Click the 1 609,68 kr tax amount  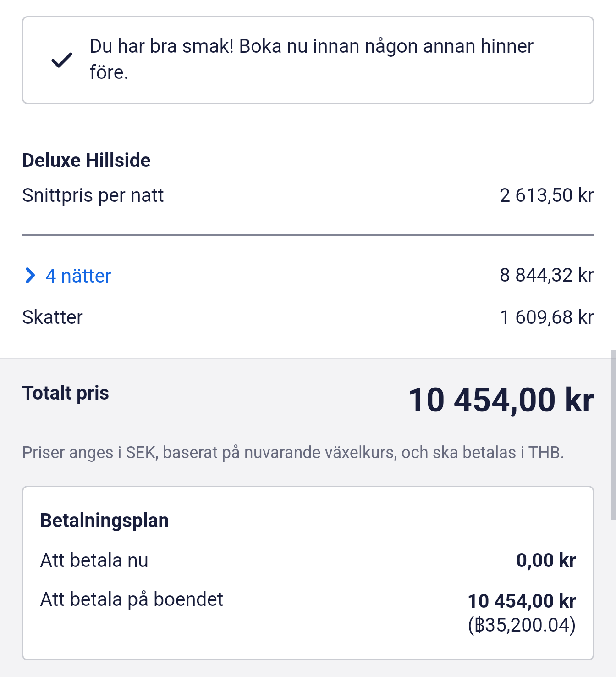point(546,317)
